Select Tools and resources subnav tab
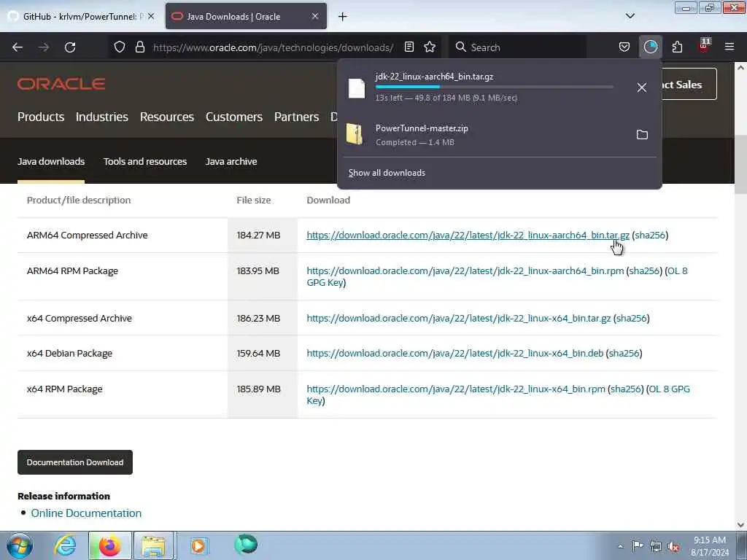Screen dimensions: 747x560 click(145, 161)
